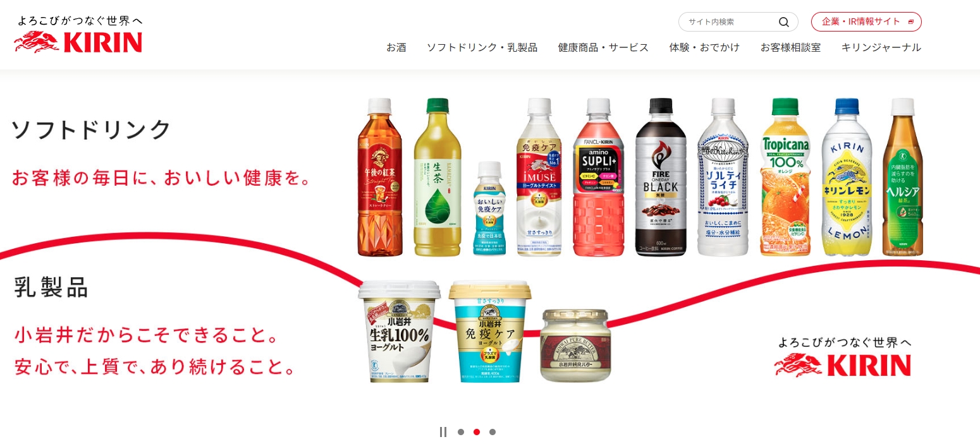Screen dimensions: 980x444
Task: Click the Tropicana 100% orange bottle
Action: tap(786, 177)
